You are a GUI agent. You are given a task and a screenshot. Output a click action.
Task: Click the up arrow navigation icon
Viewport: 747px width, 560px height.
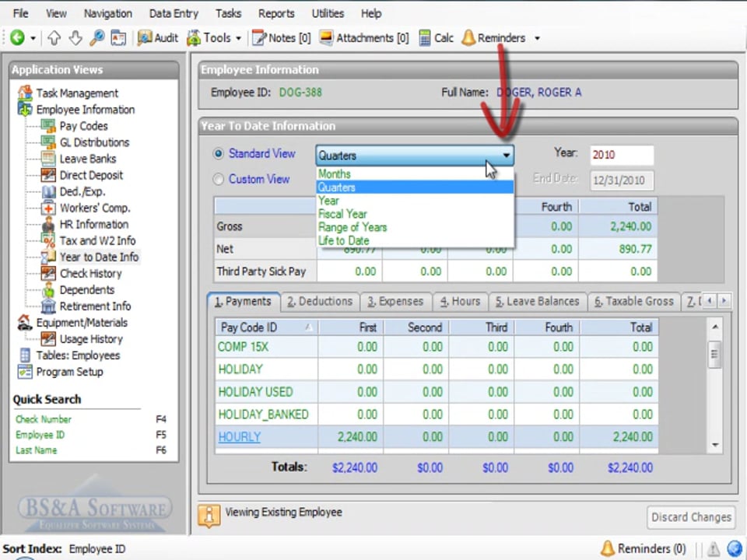click(54, 37)
